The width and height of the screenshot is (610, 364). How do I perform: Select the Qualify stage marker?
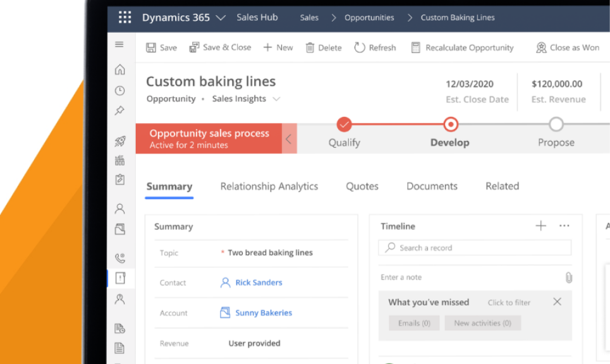pyautogui.click(x=345, y=124)
